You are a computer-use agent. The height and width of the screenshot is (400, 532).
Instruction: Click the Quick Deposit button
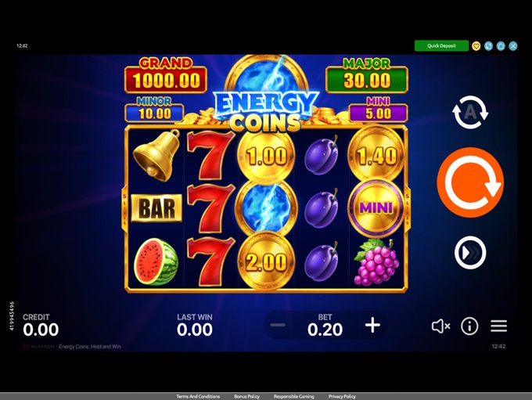(441, 46)
